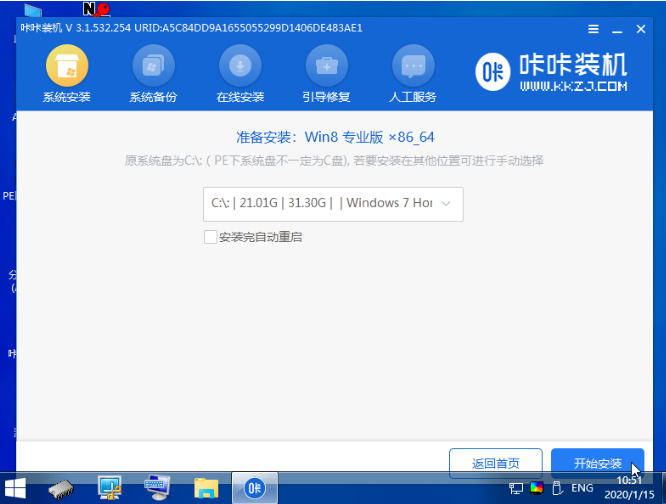Switch ENG input language in tray
The width and height of the screenshot is (666, 504).
point(583,489)
